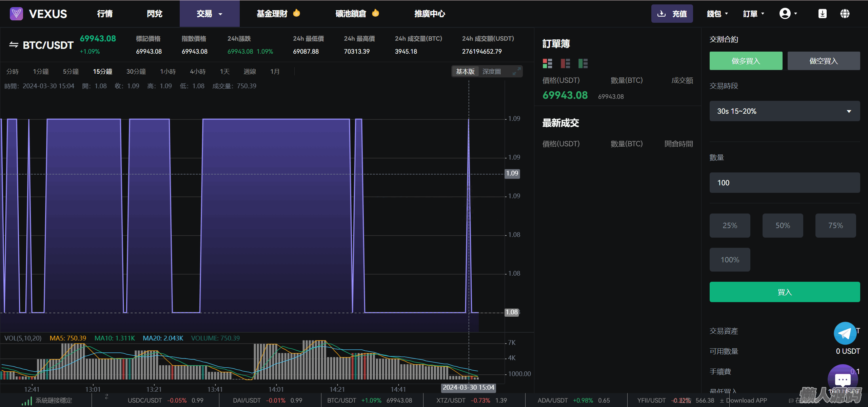
Task: Select 做多買入 long option
Action: click(x=746, y=61)
